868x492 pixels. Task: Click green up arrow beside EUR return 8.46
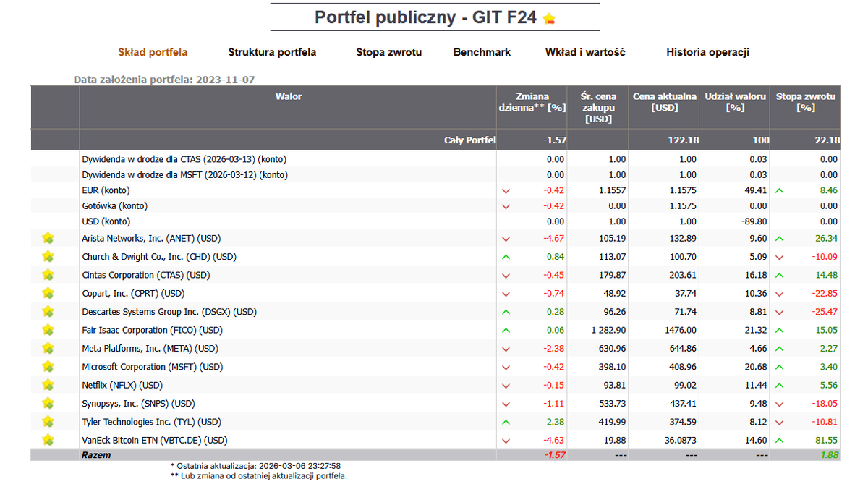coord(779,191)
